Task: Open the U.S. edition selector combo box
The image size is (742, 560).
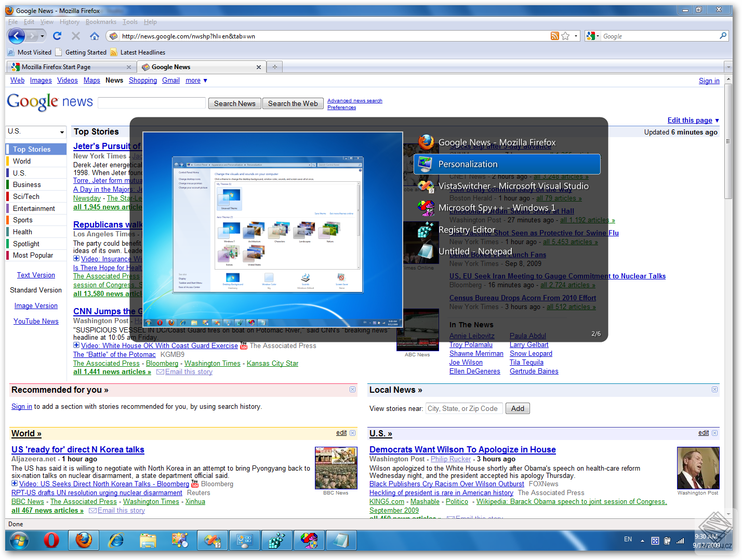Action: (x=36, y=132)
